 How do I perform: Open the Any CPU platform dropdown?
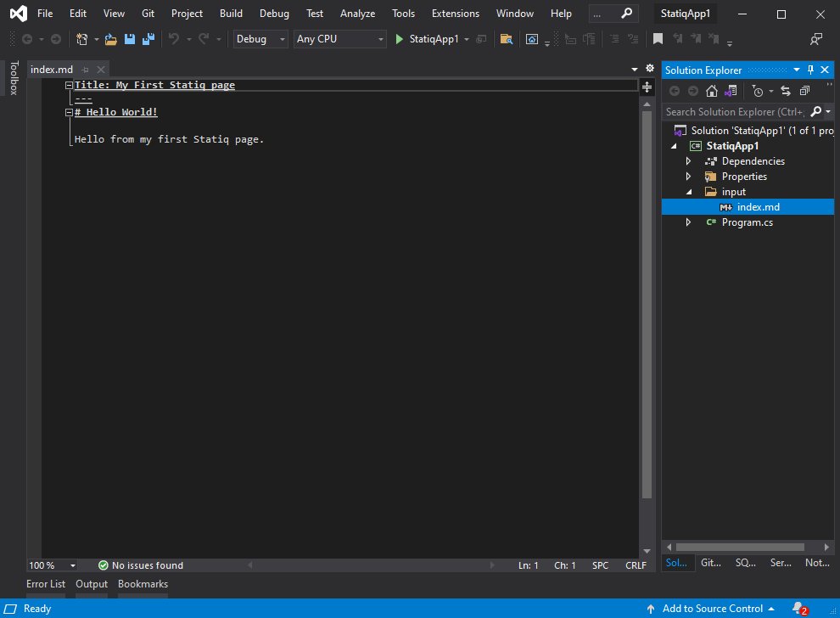click(x=339, y=39)
